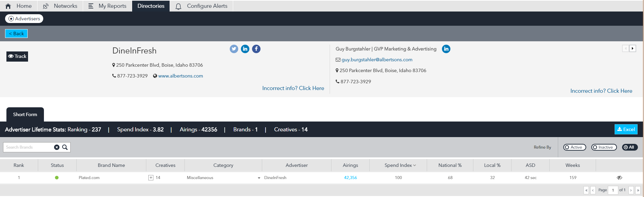The image size is (644, 197).
Task: Open the 42,356 airings link
Action: [x=350, y=178]
